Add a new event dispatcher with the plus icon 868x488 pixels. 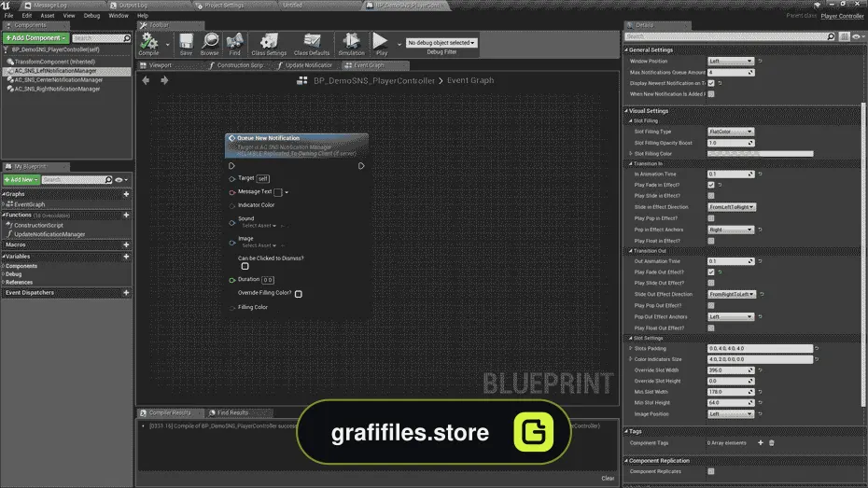tap(126, 293)
